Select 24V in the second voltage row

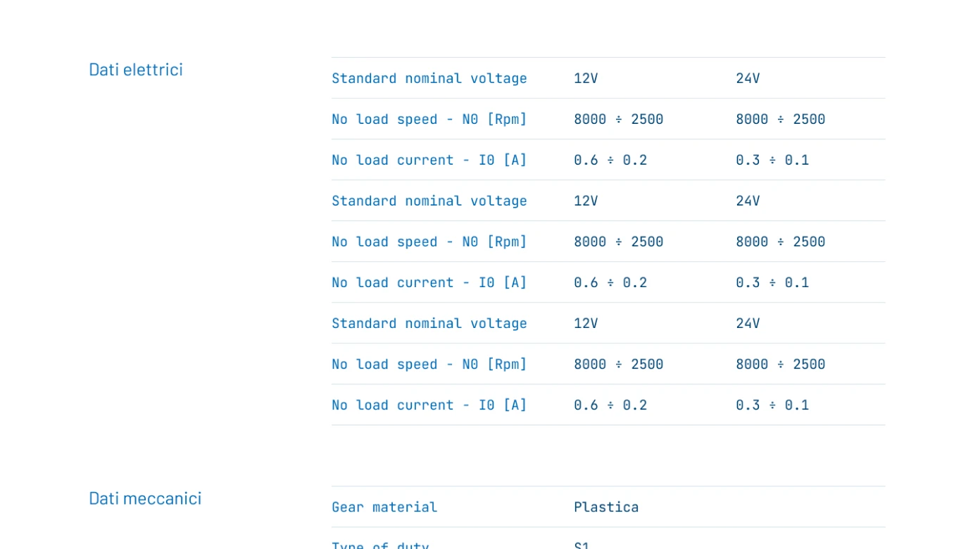748,201
